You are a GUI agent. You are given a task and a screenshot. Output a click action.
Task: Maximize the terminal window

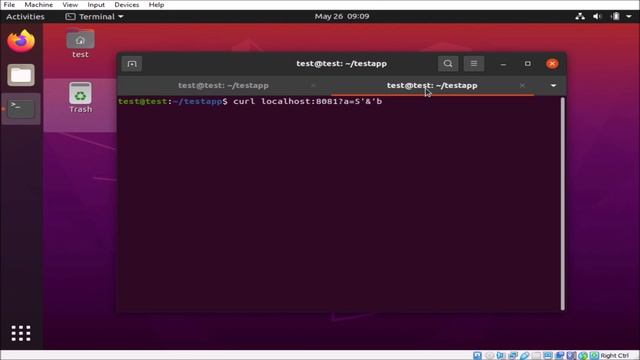tap(528, 64)
